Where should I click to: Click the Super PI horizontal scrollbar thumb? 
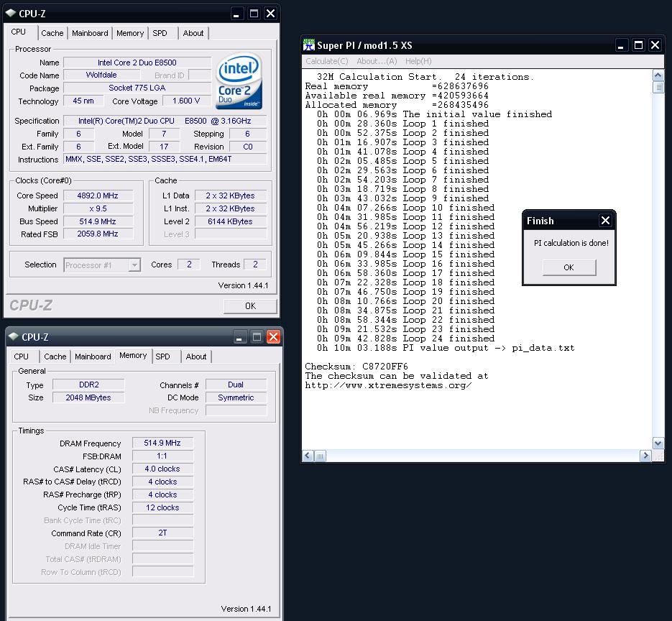pyautogui.click(x=320, y=456)
